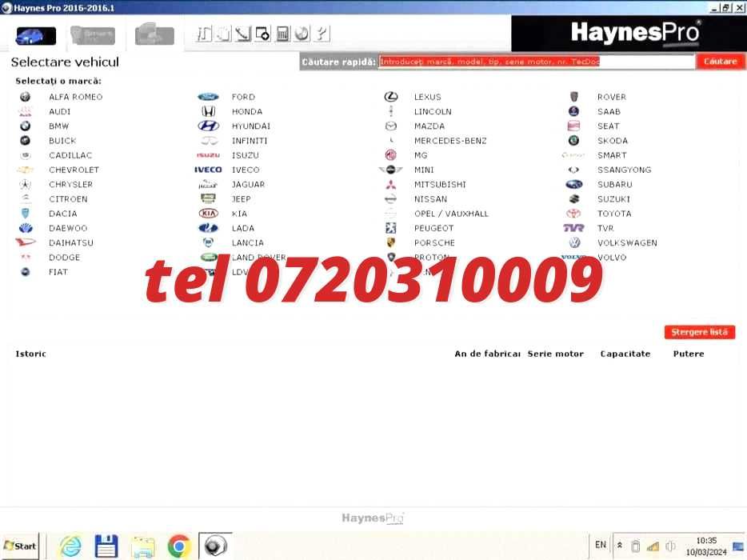Select the TVR logo icon

[573, 228]
